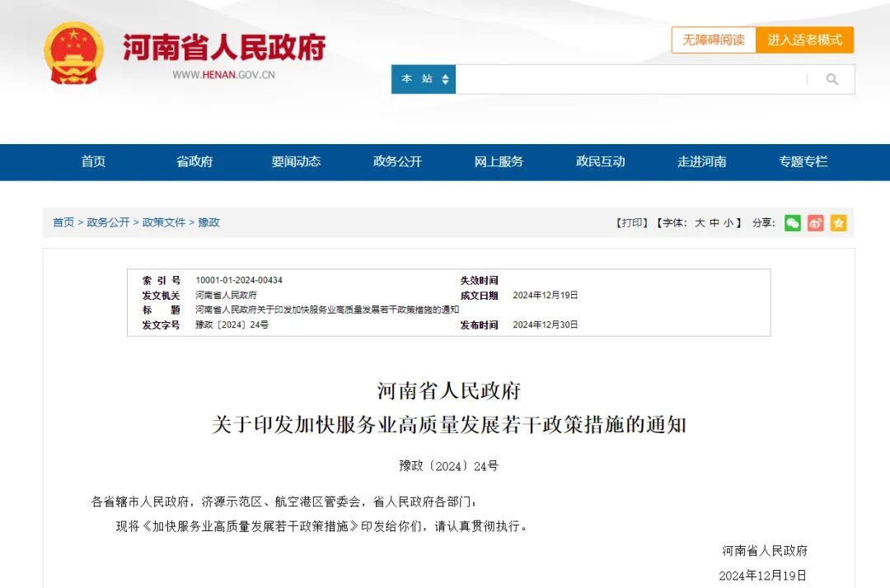
Task: Click the yellow star share icon
Action: (837, 222)
